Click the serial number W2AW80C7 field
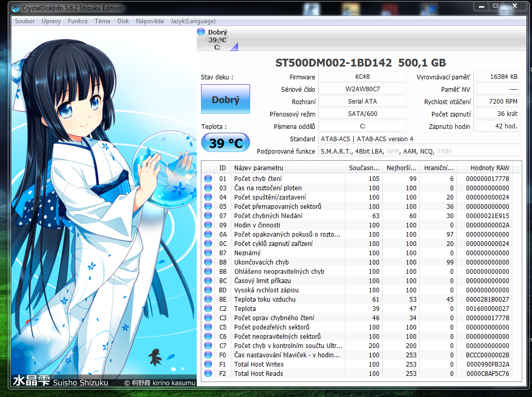 pos(363,89)
